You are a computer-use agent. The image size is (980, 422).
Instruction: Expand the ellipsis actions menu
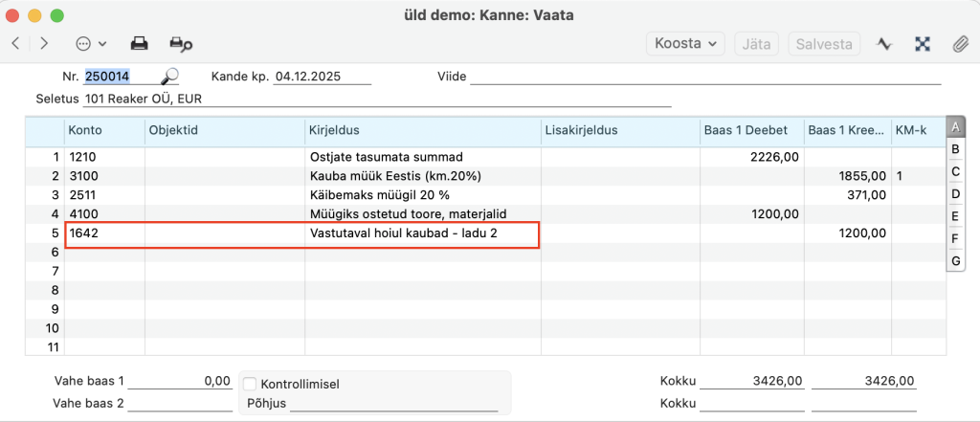(x=90, y=43)
